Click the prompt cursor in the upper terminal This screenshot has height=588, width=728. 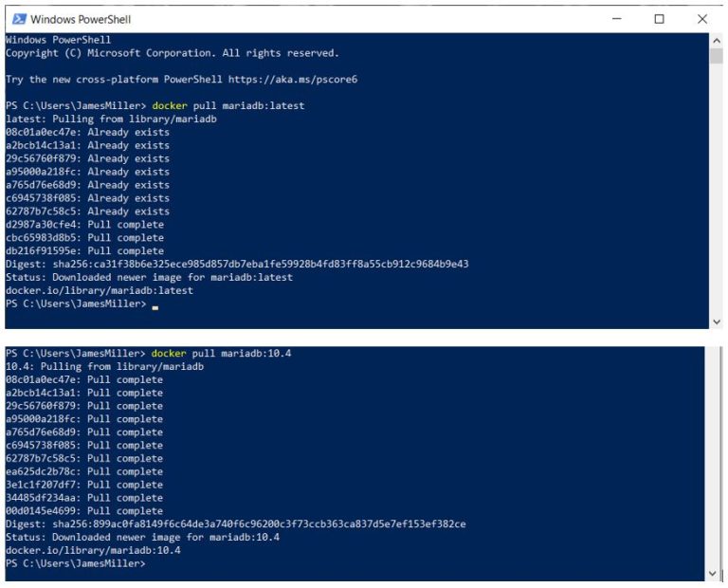(155, 307)
